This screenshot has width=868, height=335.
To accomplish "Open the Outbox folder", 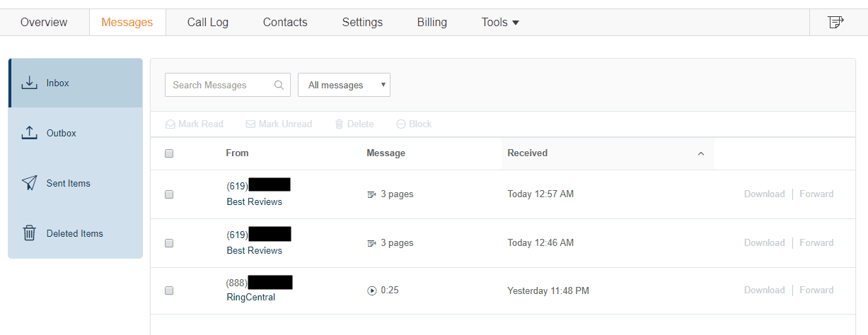I will [76, 133].
